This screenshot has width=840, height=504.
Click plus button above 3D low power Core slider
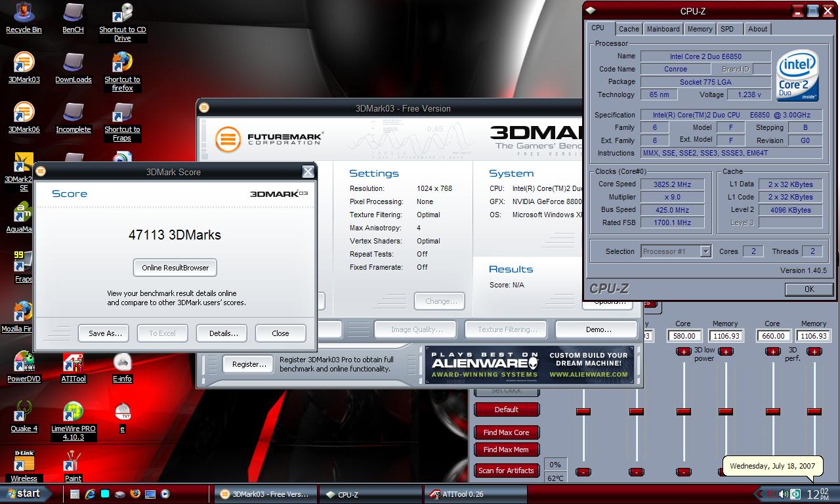[x=683, y=352]
